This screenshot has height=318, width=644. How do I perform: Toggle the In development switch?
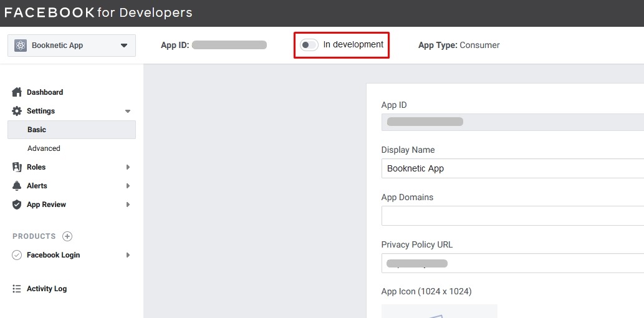(309, 45)
